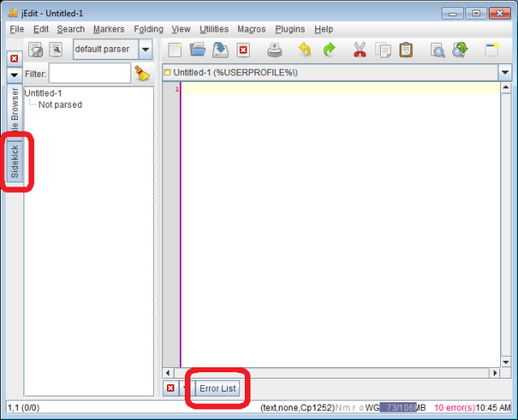Click the Sidekick parse buffer icon
The image size is (518, 420).
click(36, 50)
